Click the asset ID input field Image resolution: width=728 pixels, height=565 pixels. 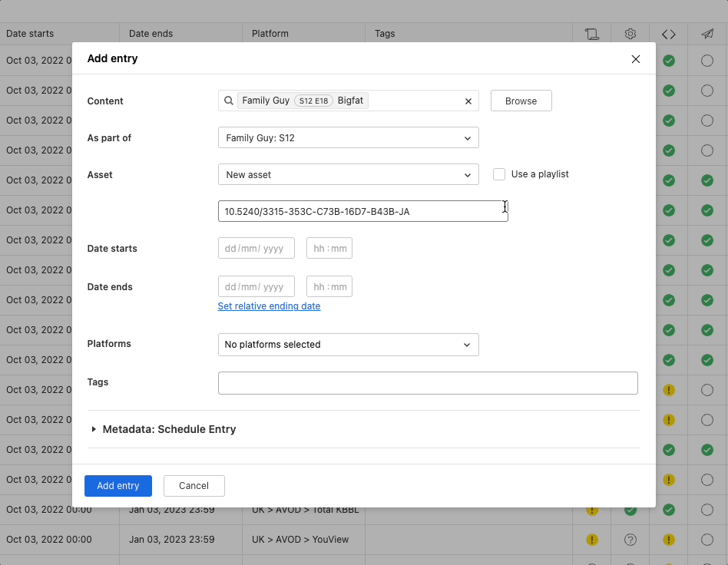pyautogui.click(x=362, y=211)
